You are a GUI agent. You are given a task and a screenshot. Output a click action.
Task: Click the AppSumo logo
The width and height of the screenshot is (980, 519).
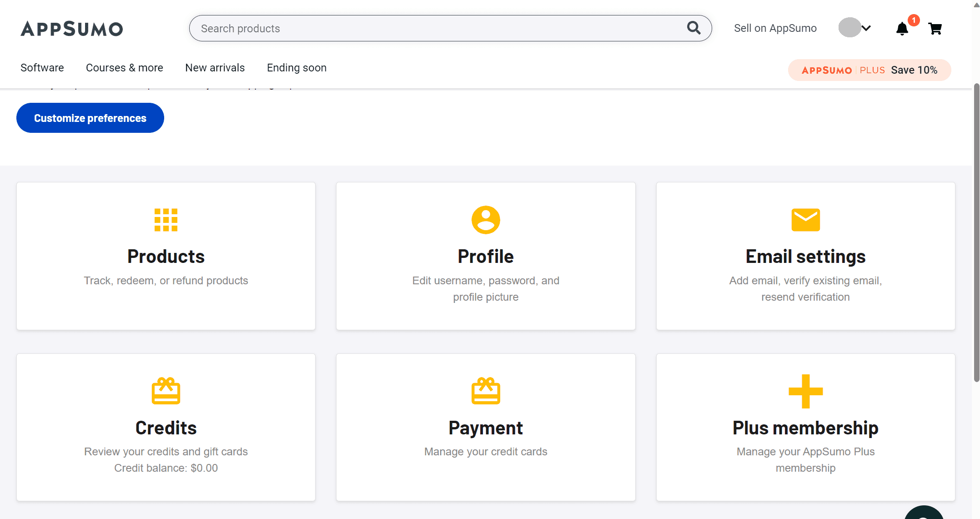(x=72, y=29)
